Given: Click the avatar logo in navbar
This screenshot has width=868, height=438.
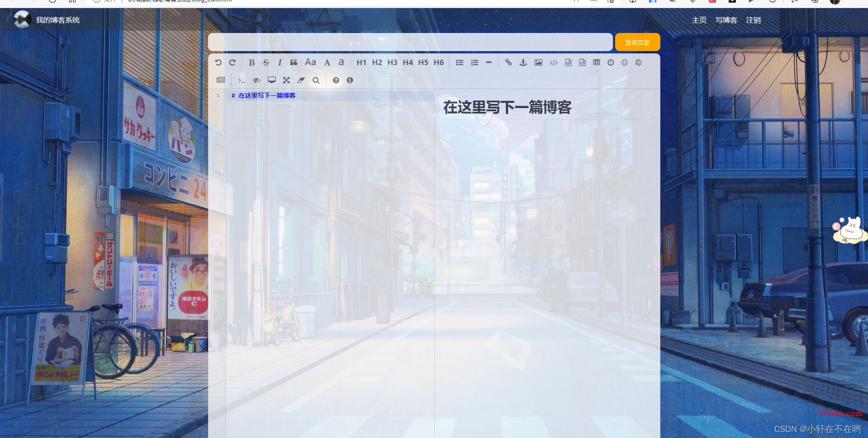Looking at the screenshot, I should pos(22,19).
